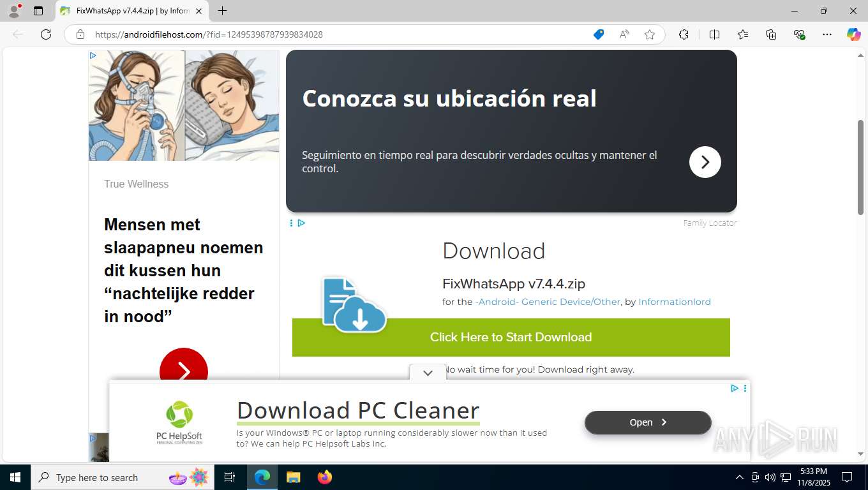Close the FixWhatsApp v7.4.4.zip tab
868x490 pixels.
198,11
